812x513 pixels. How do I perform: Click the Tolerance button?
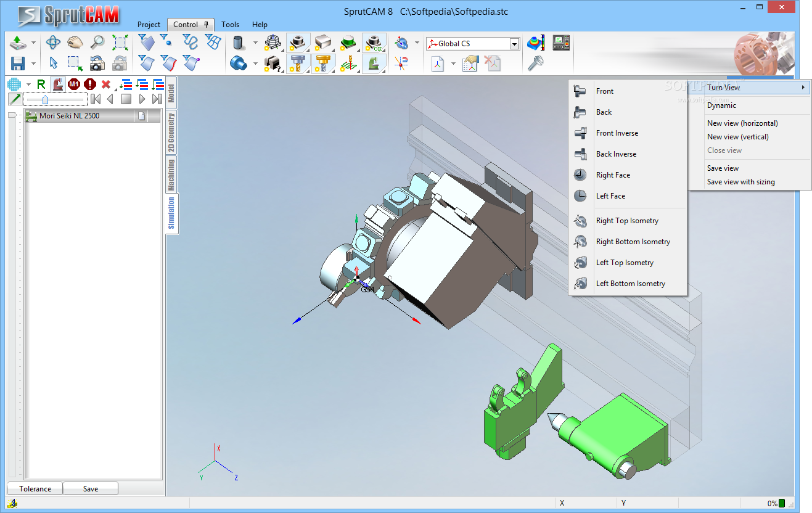[x=35, y=489]
